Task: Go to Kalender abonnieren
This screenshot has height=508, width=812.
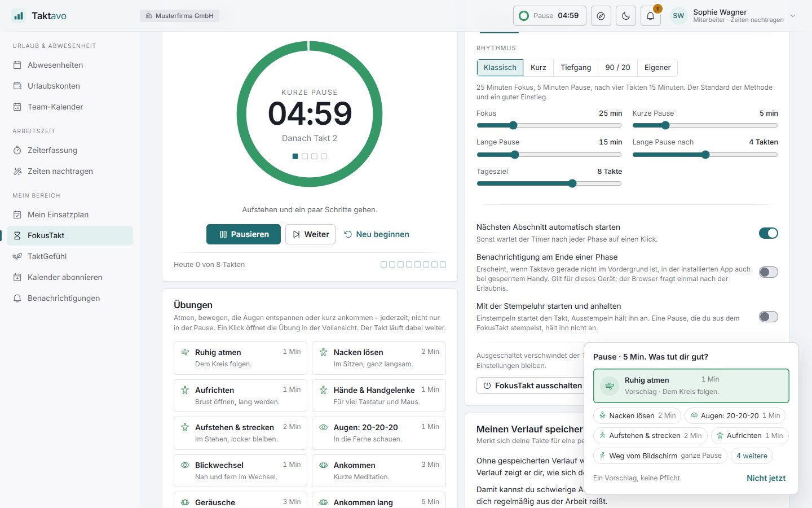Action: (x=70, y=277)
